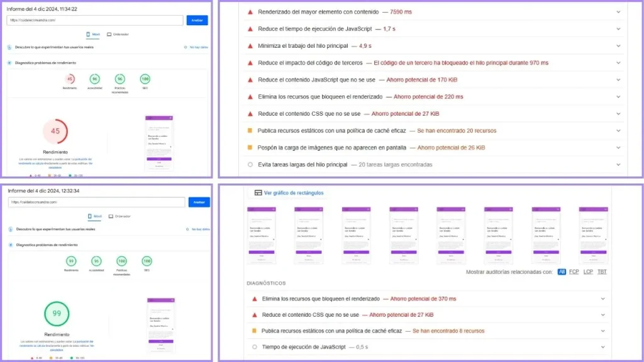The height and width of the screenshot is (362, 644).
Task: Expand the render-blocking audit showing 370 ms savings
Action: click(603, 299)
